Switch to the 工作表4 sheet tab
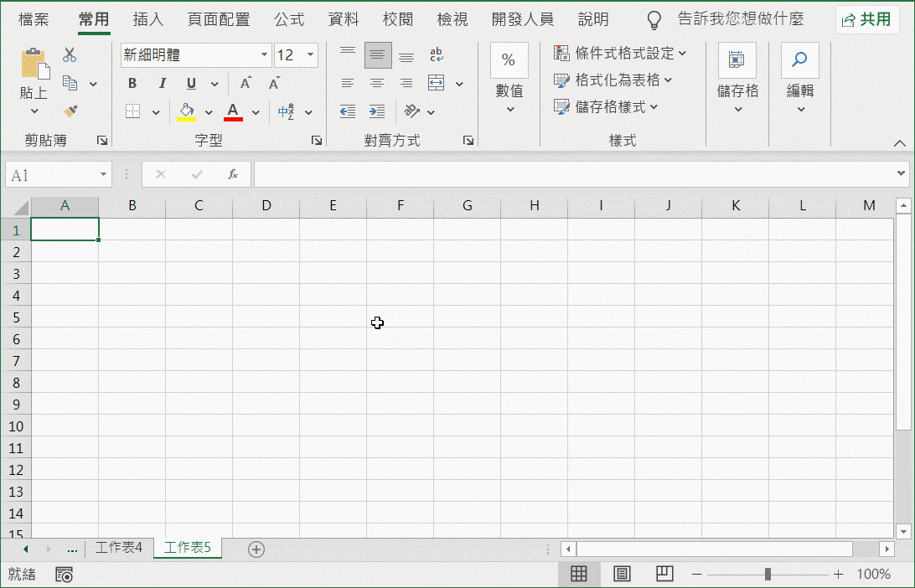Viewport: 915px width, 588px height. [119, 548]
